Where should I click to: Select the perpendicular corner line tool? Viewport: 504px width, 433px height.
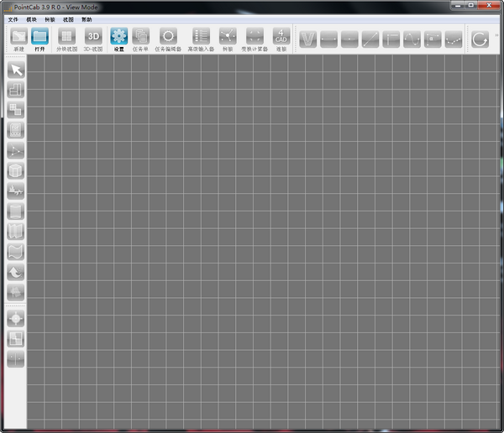point(391,39)
